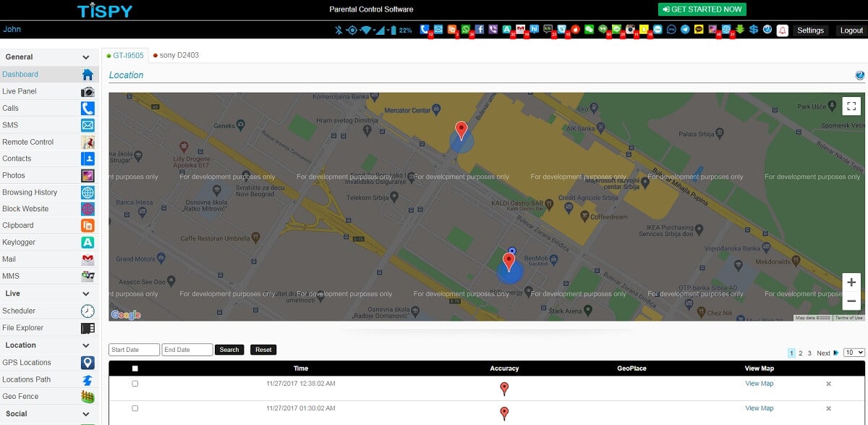Click the KakaoTalk icon in top bar
This screenshot has width=868, height=425.
click(x=699, y=30)
